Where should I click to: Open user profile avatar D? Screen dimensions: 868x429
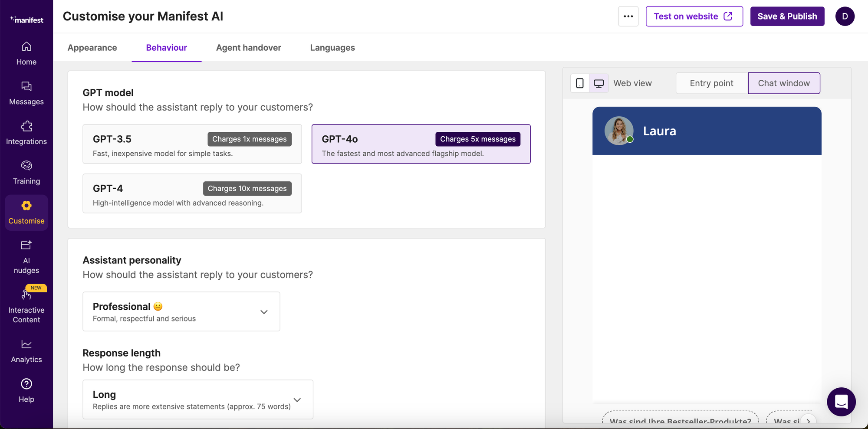point(845,16)
